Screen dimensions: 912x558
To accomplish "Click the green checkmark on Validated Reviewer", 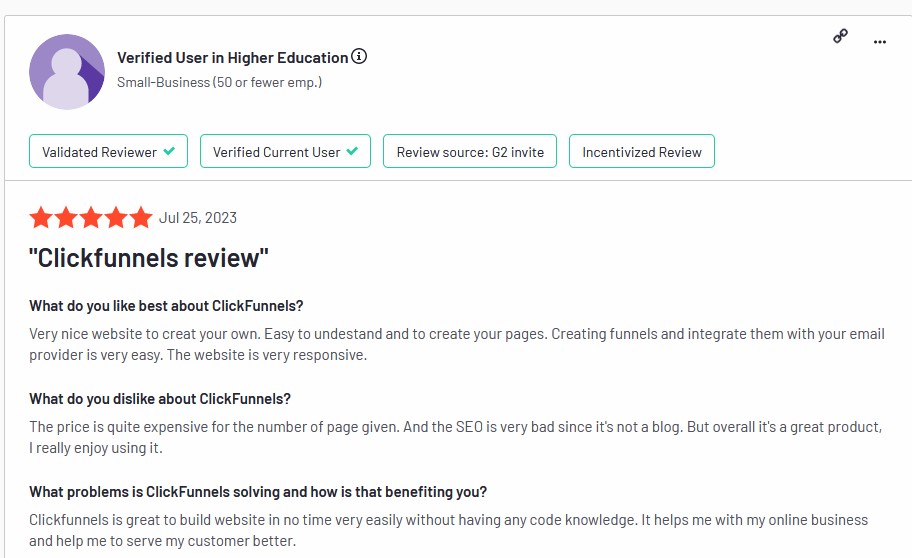I will tap(169, 151).
